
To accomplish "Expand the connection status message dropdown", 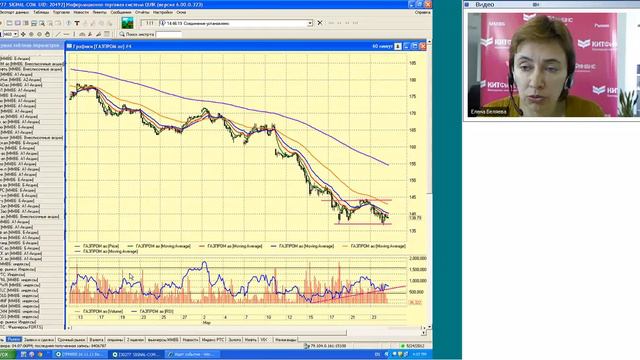I will [310, 23].
